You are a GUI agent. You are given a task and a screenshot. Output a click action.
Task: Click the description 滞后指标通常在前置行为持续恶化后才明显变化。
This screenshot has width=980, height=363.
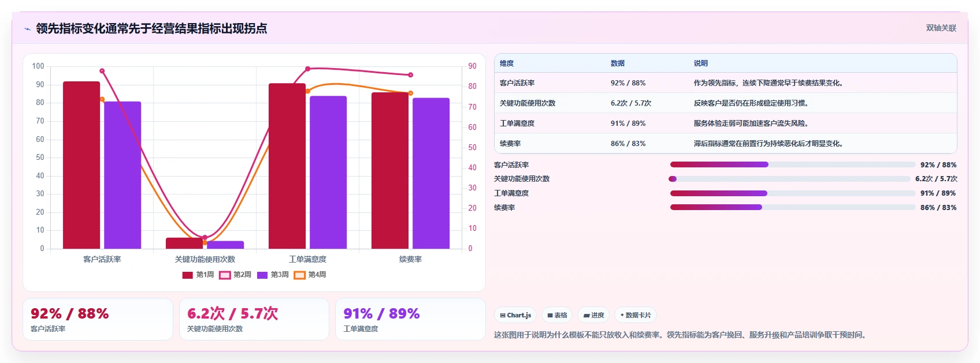click(x=770, y=144)
